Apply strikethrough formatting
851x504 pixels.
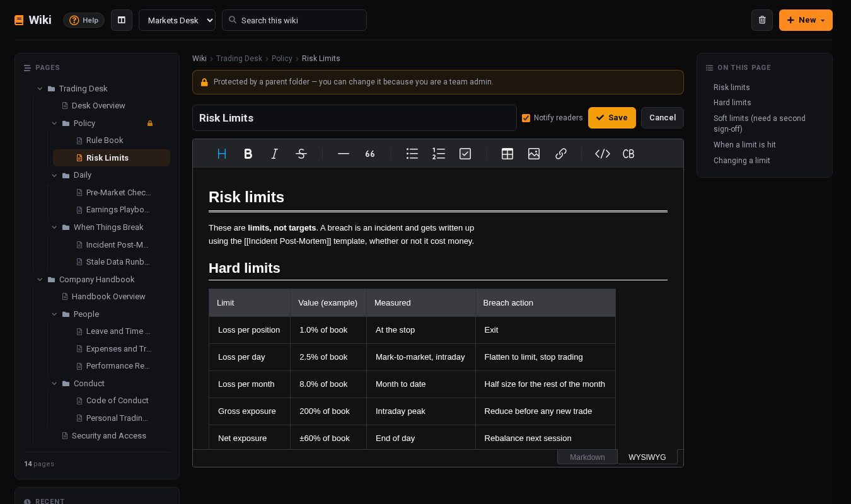coord(301,154)
